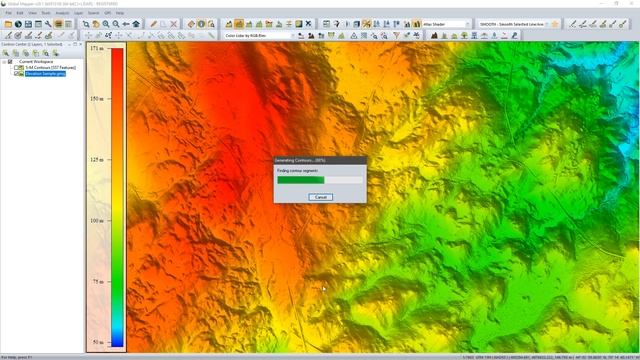640x360 pixels.
Task: Open the View menu
Action: click(32, 13)
